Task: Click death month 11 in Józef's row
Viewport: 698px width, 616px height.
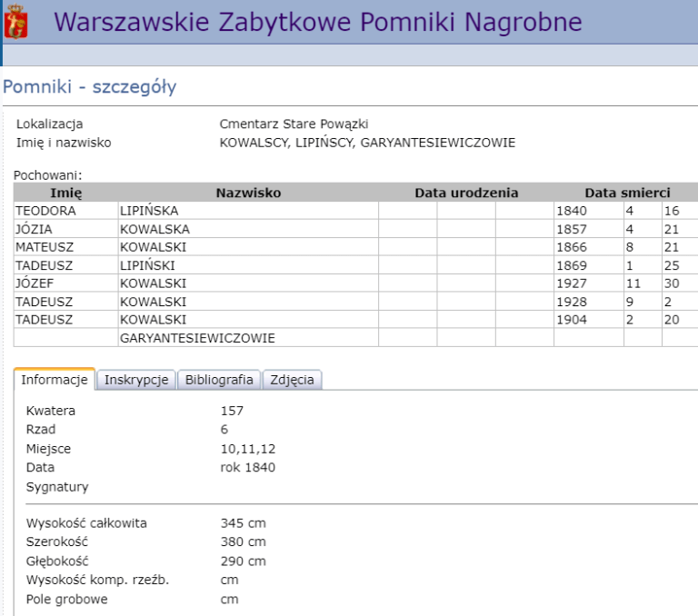Action: point(643,283)
